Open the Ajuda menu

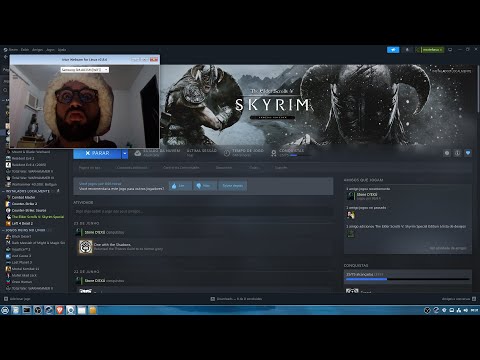click(x=62, y=50)
